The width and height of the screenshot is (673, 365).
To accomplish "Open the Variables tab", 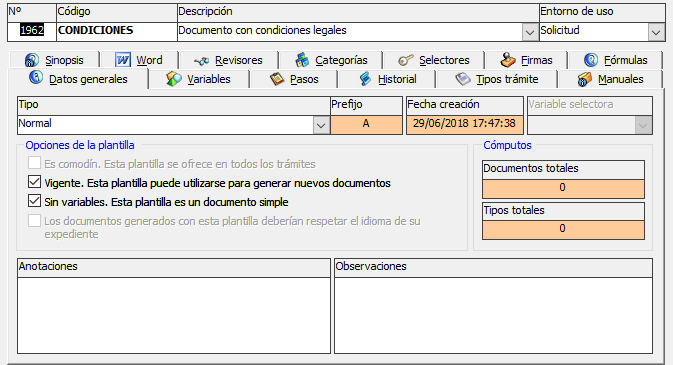I will pos(199,79).
